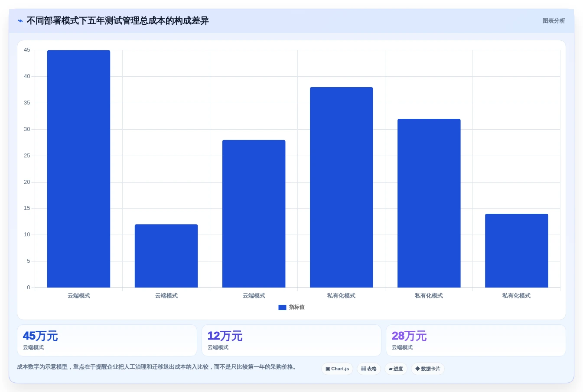Click the 私有化模式 bar with value 32
Image resolution: width=583 pixels, height=392 pixels.
click(429, 203)
